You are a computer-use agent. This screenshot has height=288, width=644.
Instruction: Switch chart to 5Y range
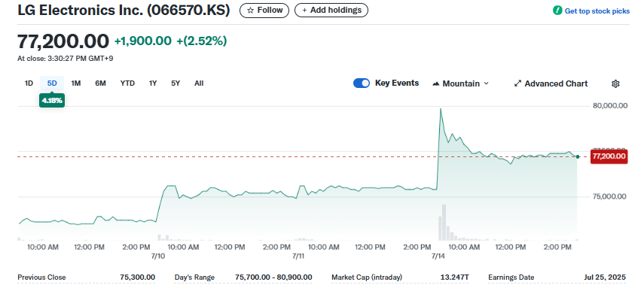point(175,83)
